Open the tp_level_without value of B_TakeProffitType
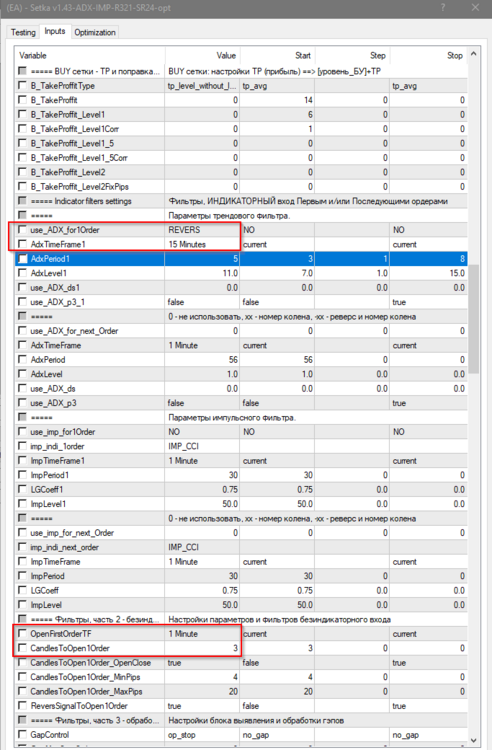 click(x=202, y=86)
